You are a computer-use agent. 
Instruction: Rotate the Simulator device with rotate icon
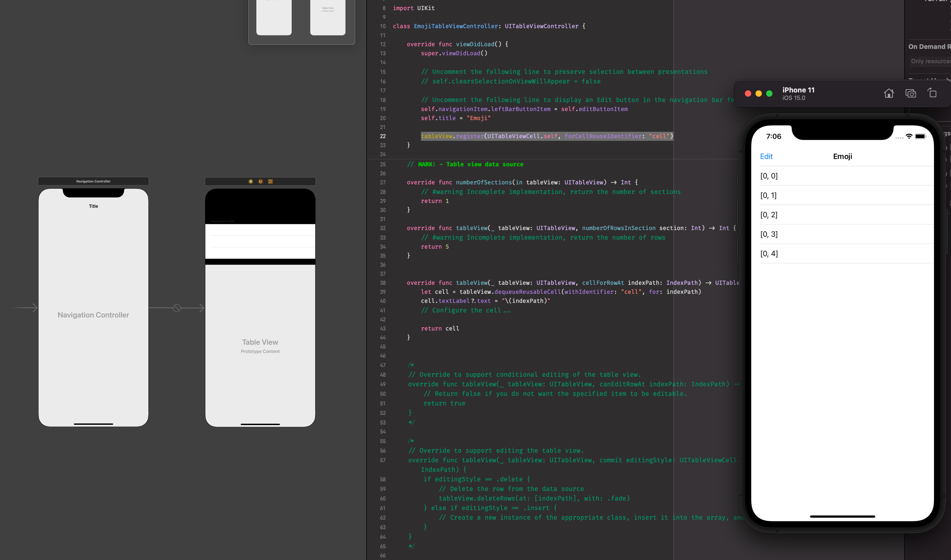[x=932, y=93]
